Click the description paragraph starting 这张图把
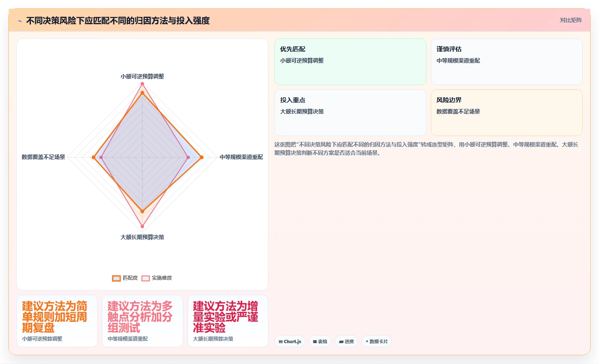 [x=426, y=149]
